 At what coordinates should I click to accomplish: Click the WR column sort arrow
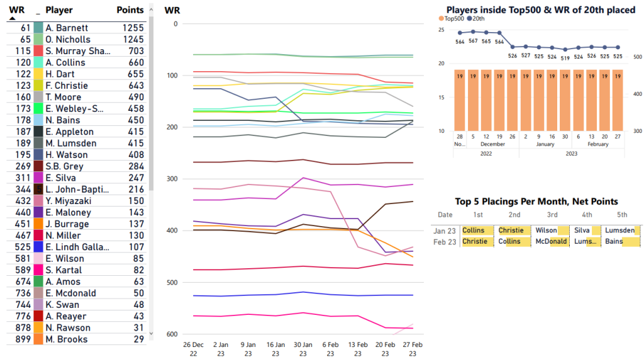click(x=13, y=19)
